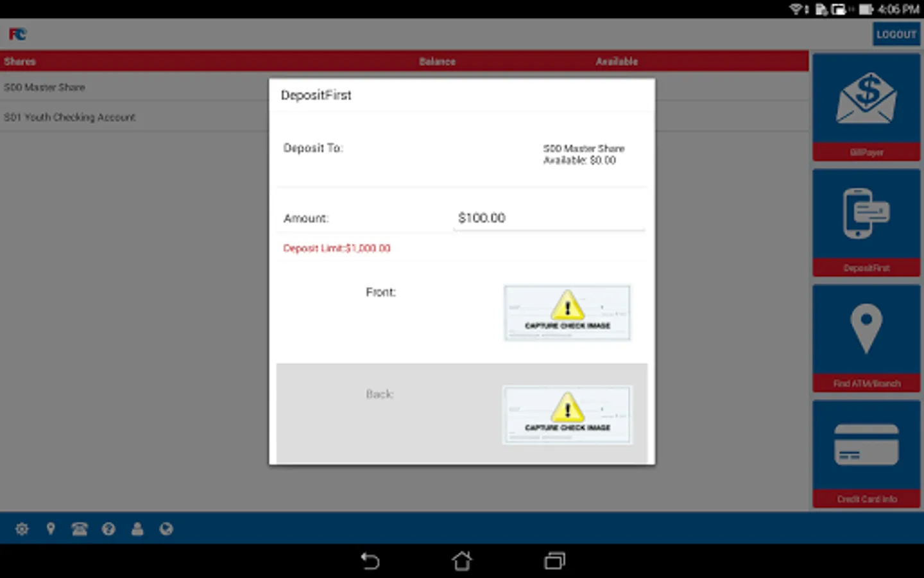Select the S00 Master Share deposit account
Viewport: 924px width, 578px height.
tap(584, 154)
